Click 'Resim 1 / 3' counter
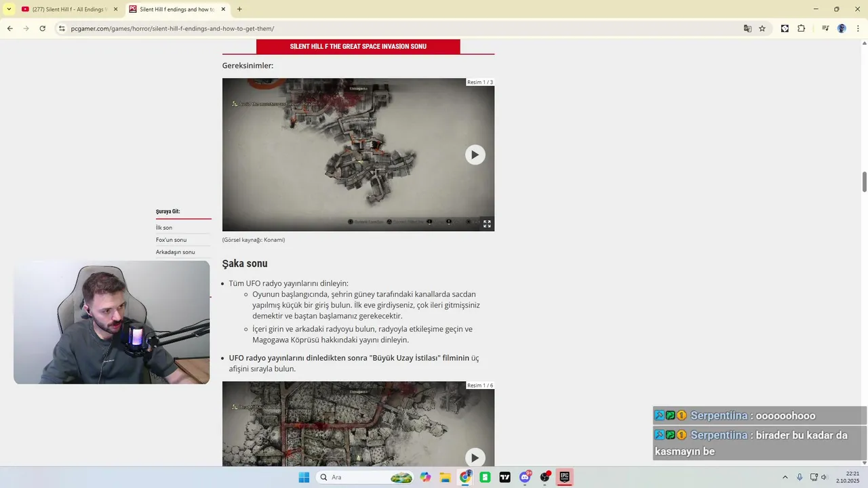This screenshot has height=488, width=868. (x=480, y=82)
